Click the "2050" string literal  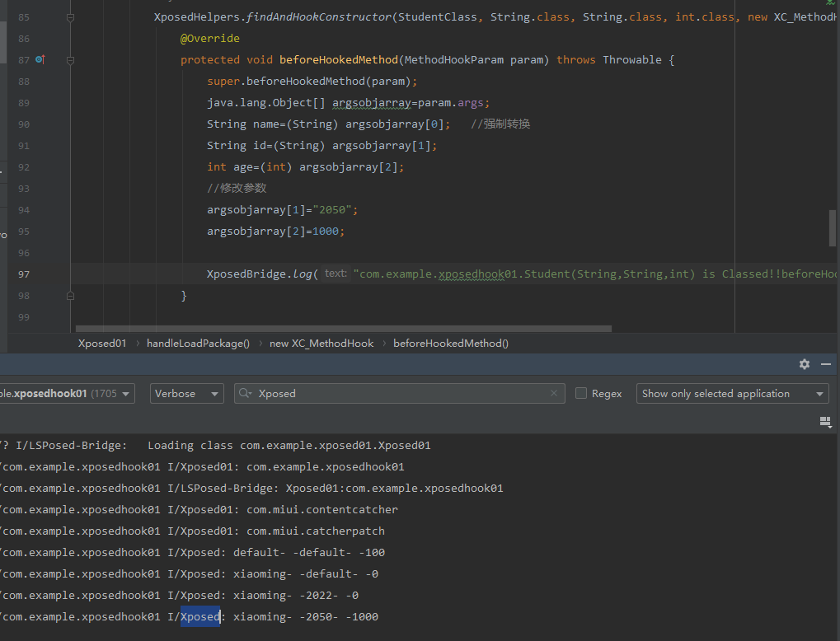[332, 210]
